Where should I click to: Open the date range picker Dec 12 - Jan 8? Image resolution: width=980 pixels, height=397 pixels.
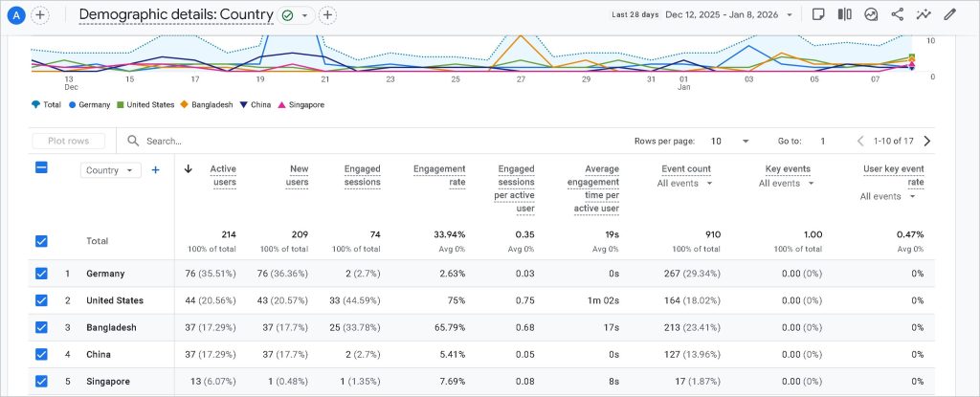(729, 14)
